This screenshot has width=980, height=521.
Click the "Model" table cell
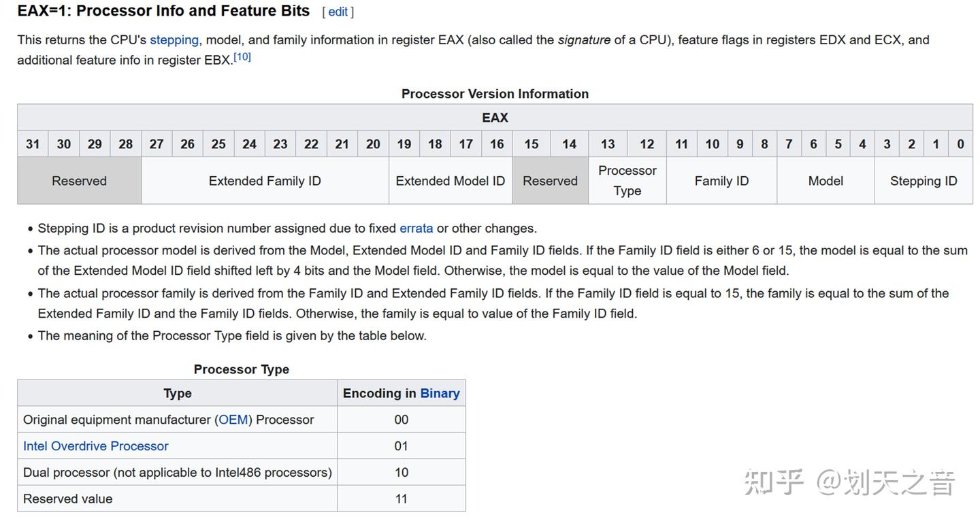point(826,181)
